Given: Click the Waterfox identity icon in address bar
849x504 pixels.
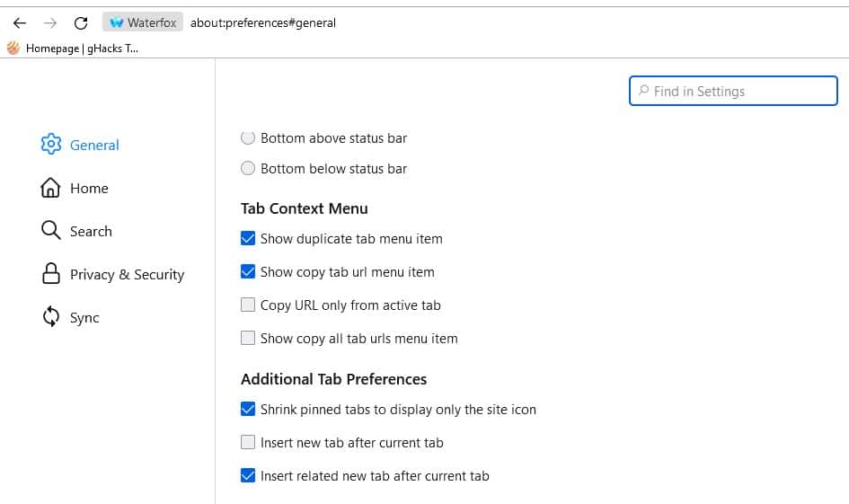Looking at the screenshot, I should coord(143,22).
